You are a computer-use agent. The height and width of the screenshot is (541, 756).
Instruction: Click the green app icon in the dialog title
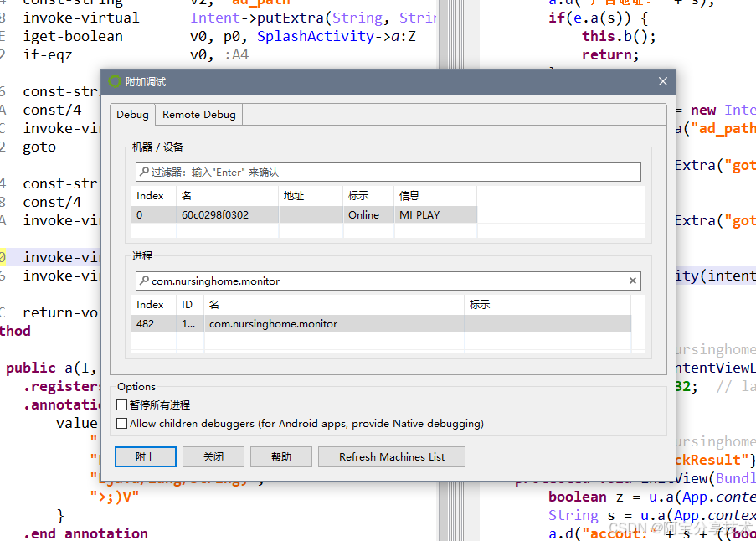[115, 81]
